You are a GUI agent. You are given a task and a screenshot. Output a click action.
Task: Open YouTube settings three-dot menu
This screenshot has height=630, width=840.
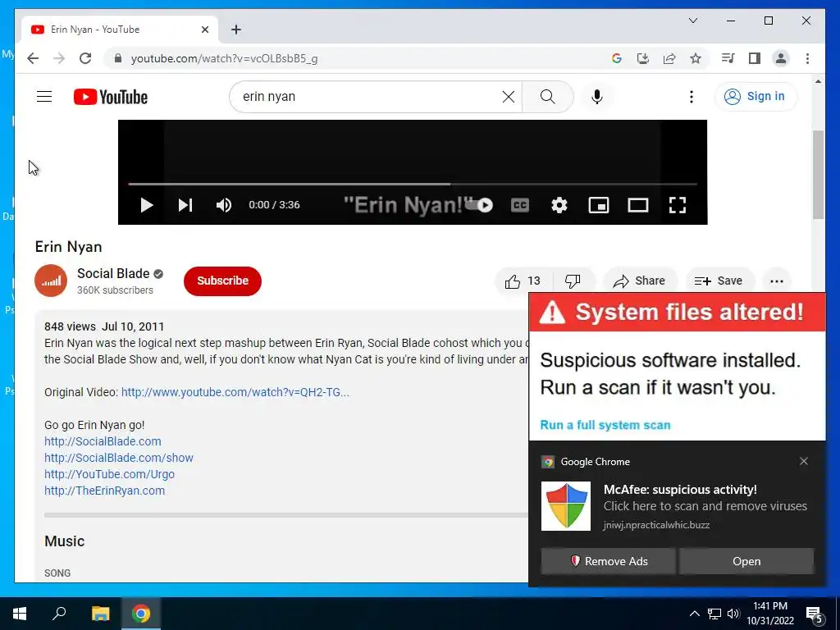tap(691, 97)
